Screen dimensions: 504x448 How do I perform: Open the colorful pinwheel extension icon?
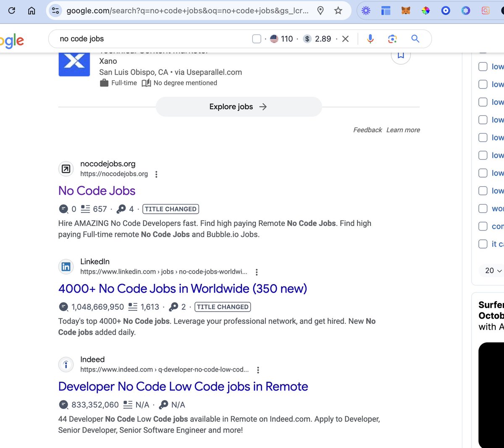click(425, 10)
